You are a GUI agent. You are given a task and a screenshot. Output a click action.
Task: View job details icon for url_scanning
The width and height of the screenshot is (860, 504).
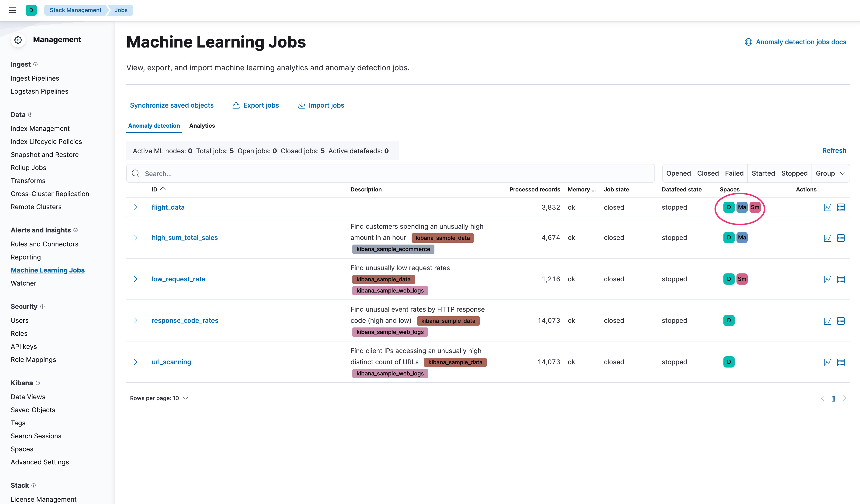841,362
